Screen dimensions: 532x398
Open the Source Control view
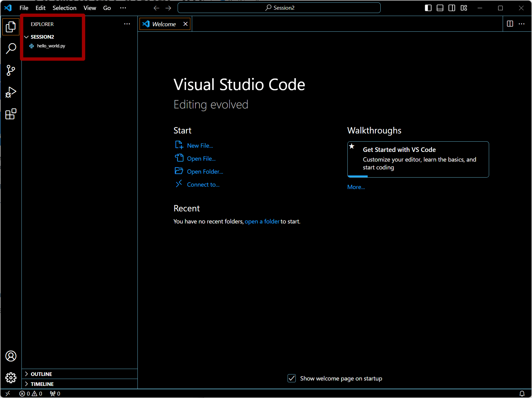coord(11,70)
